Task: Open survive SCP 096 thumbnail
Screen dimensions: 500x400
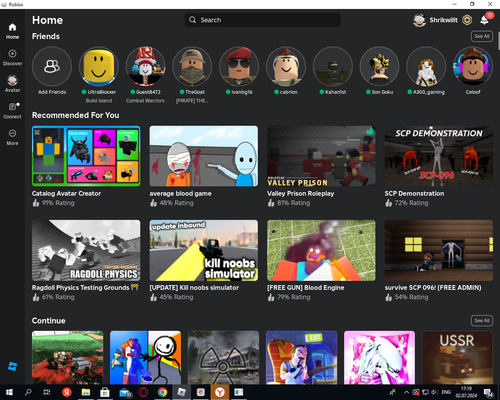Action: coord(439,250)
